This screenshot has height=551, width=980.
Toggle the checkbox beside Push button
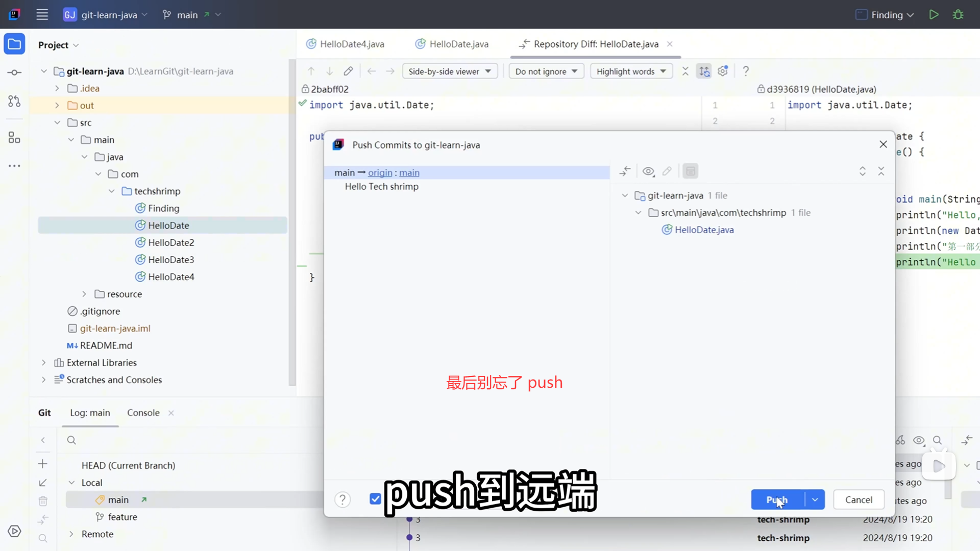point(375,499)
